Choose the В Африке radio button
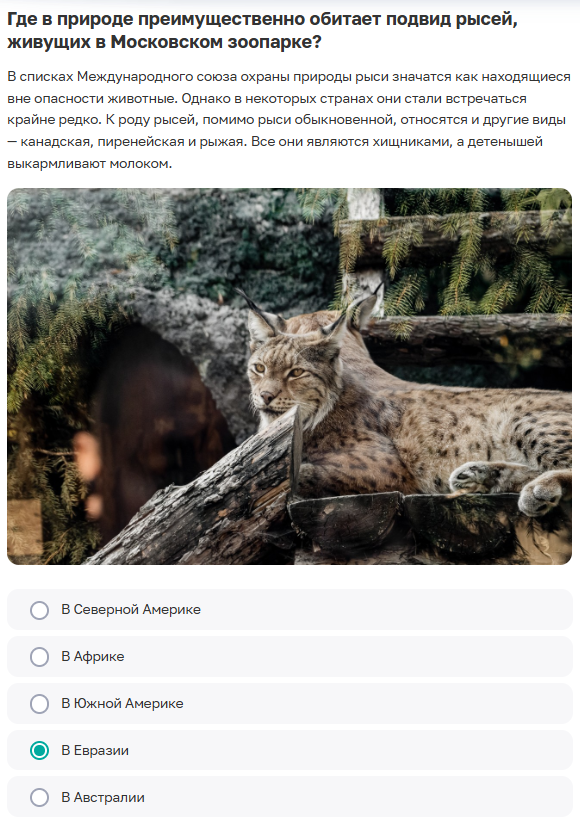 click(x=40, y=657)
